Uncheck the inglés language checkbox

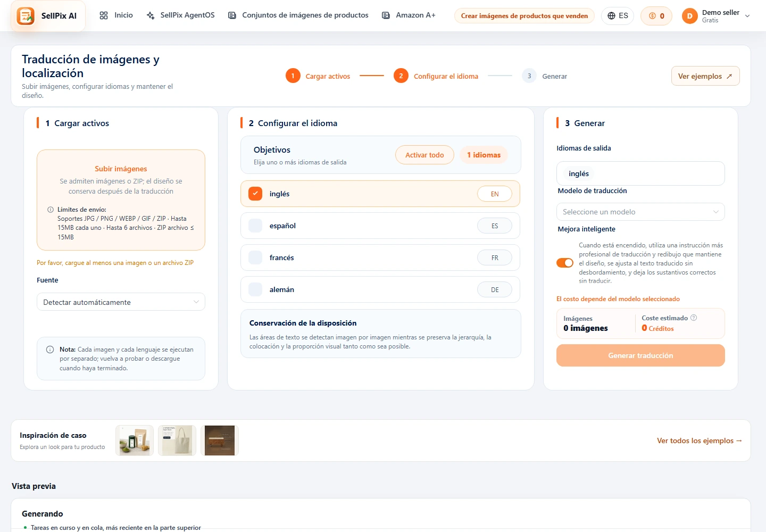[x=255, y=194]
